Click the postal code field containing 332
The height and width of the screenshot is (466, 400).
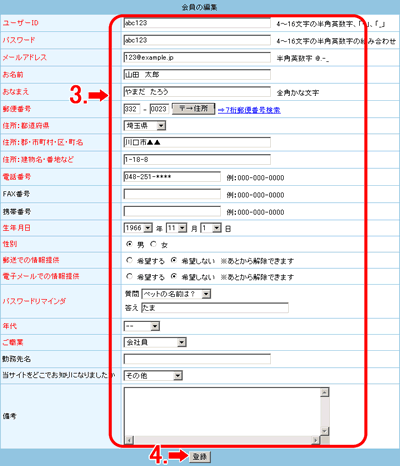click(132, 109)
